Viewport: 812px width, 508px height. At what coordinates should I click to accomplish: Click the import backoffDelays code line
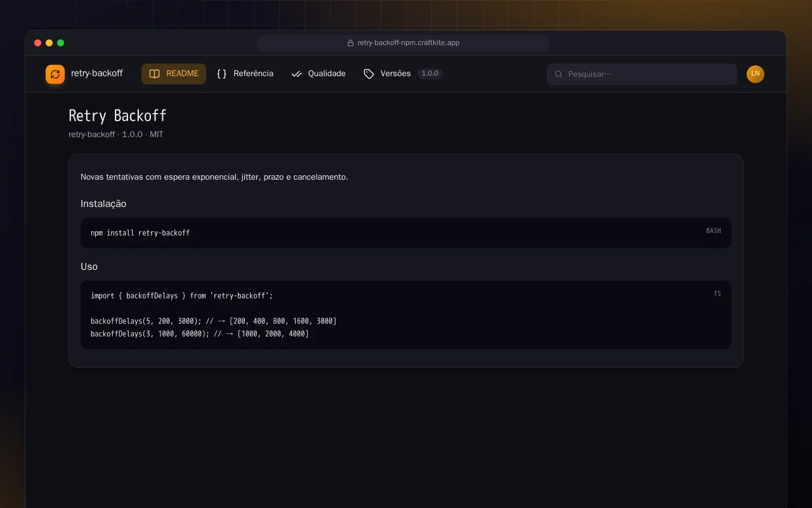pos(181,296)
